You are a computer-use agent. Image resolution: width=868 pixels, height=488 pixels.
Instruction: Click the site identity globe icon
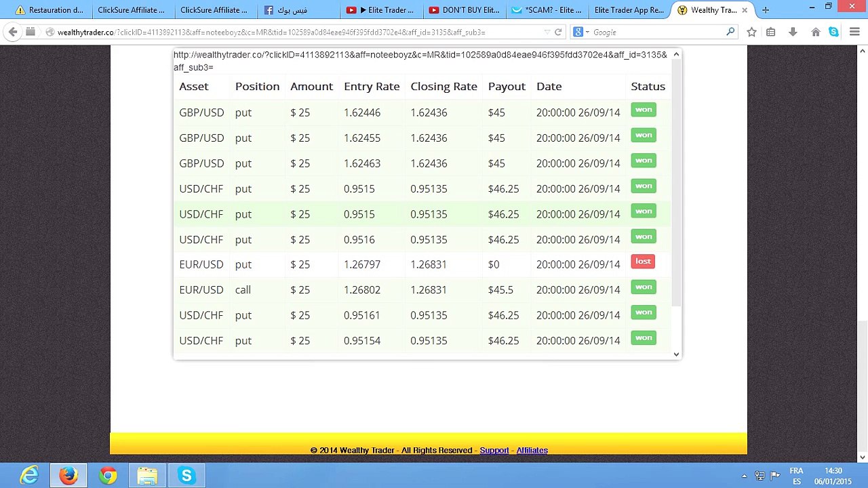[50, 32]
